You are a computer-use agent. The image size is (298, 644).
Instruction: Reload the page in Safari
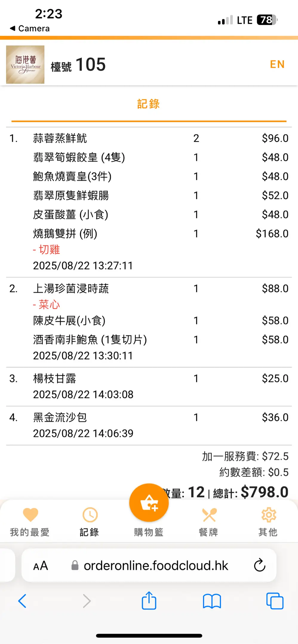259,565
